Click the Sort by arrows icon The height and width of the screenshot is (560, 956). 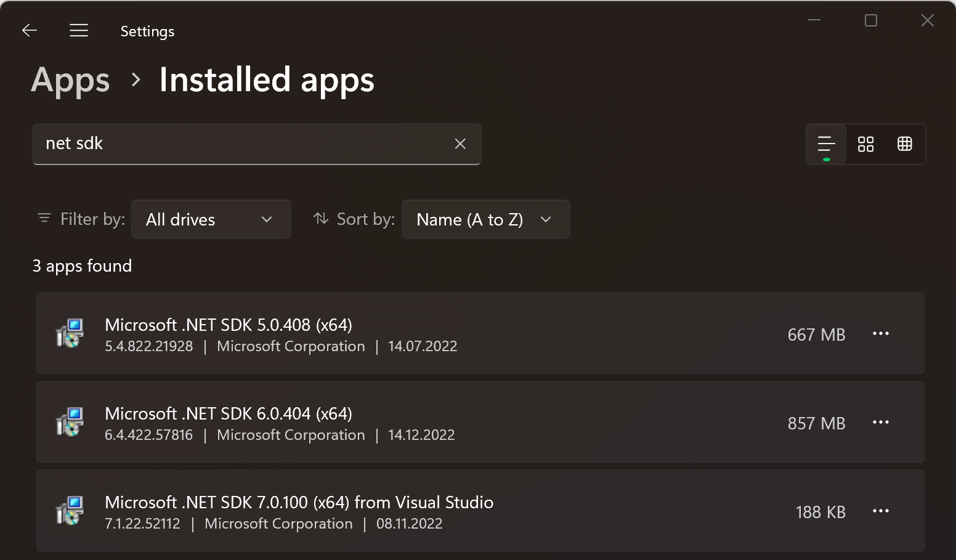click(320, 219)
